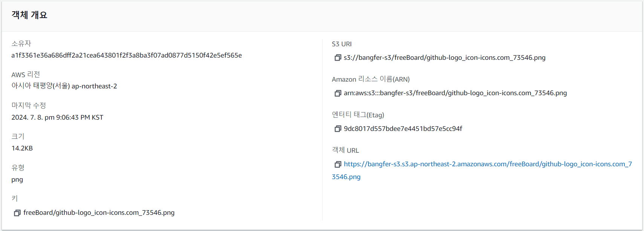Click the 9dc8017d Etag hash text
Viewport: 644px width, 231px height.
pos(403,129)
